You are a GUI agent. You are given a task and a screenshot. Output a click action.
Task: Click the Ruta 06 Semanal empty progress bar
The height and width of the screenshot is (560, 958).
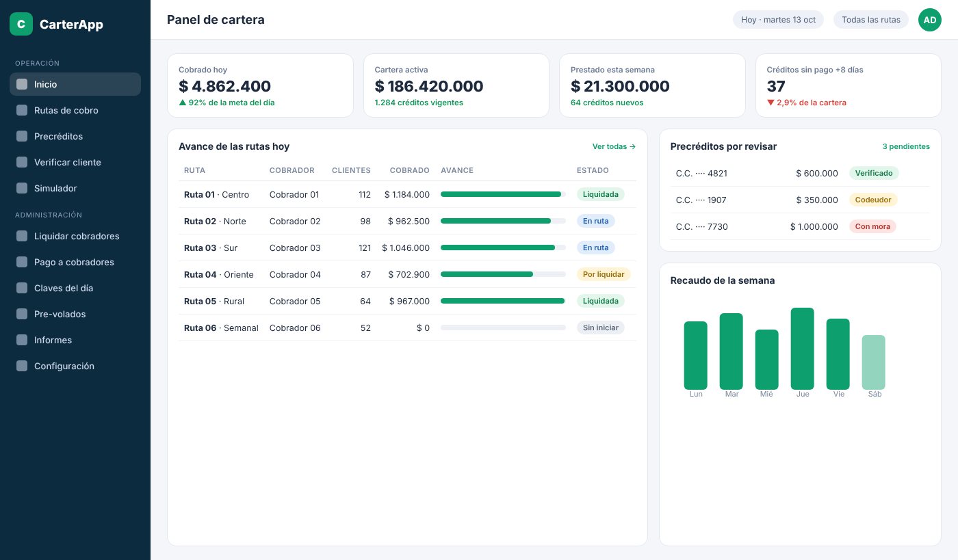(503, 328)
